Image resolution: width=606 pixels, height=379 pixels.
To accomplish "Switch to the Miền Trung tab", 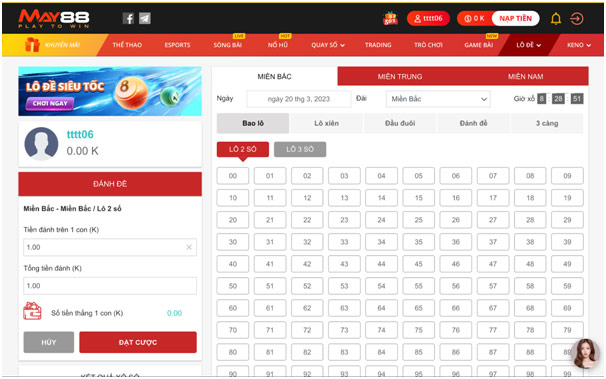I will 400,76.
